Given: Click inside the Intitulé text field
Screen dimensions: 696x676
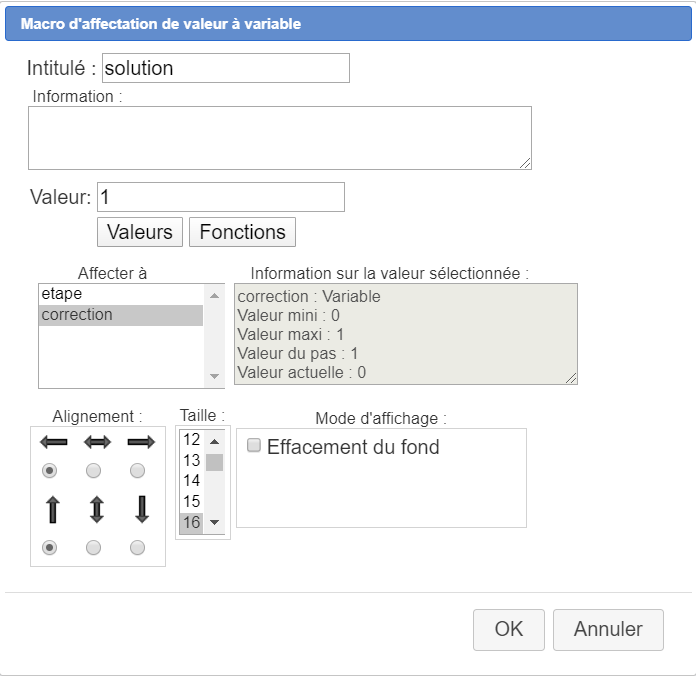Looking at the screenshot, I should [225, 68].
